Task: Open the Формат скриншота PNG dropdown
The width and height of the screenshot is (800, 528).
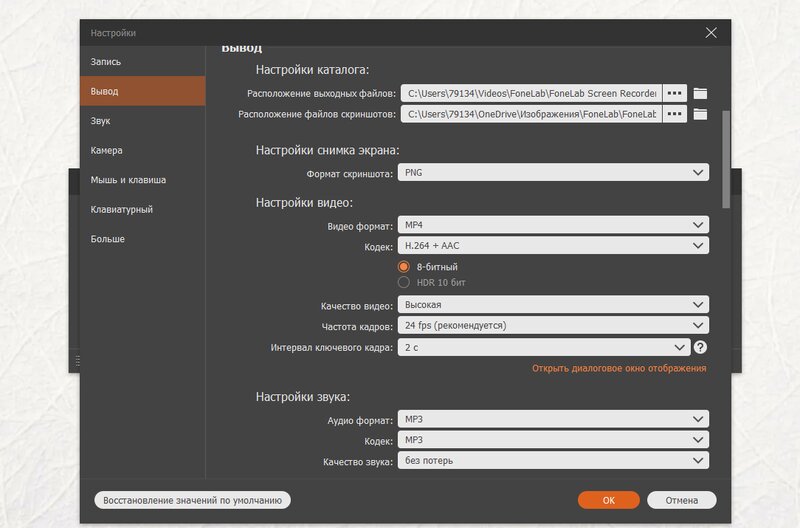Action: [x=553, y=172]
